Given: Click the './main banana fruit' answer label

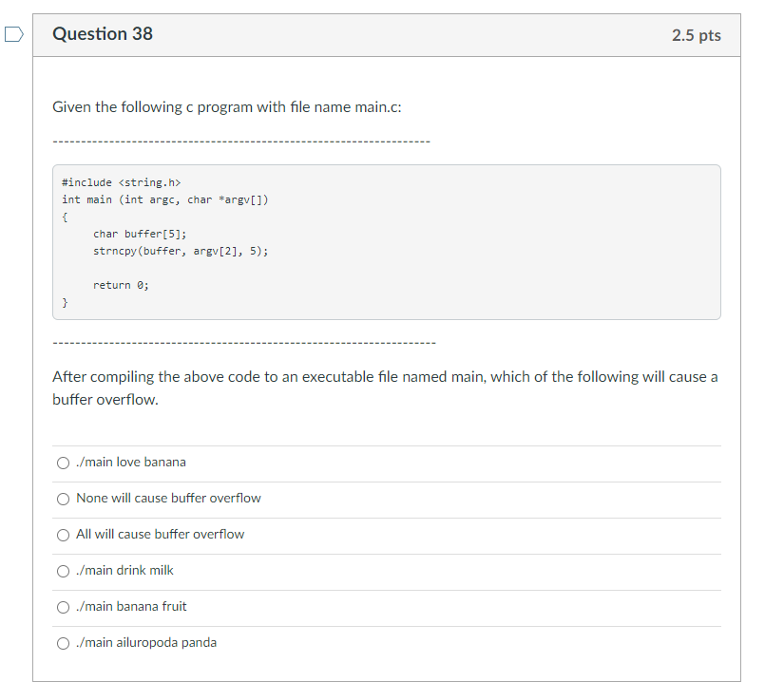Looking at the screenshot, I should (x=131, y=606).
